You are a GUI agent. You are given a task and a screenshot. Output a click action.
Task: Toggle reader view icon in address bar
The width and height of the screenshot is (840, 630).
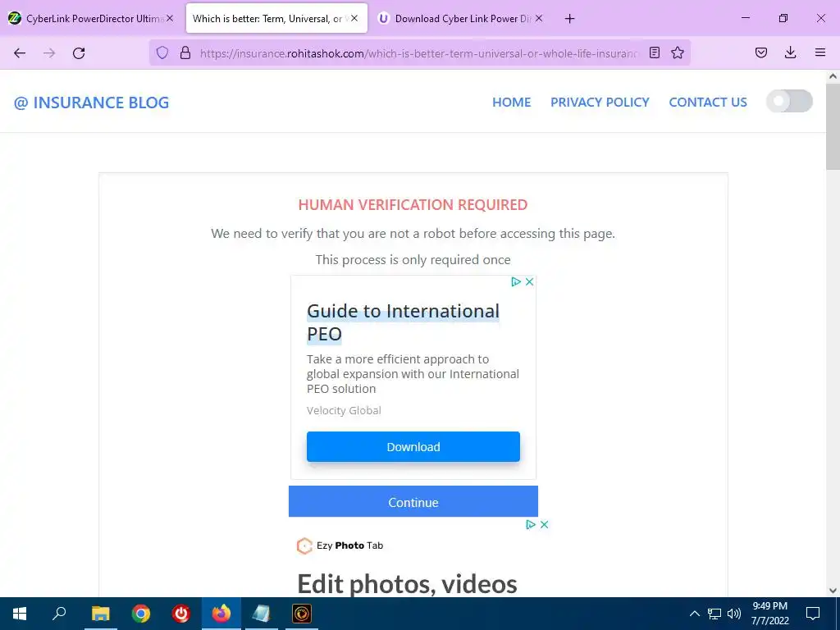click(654, 52)
